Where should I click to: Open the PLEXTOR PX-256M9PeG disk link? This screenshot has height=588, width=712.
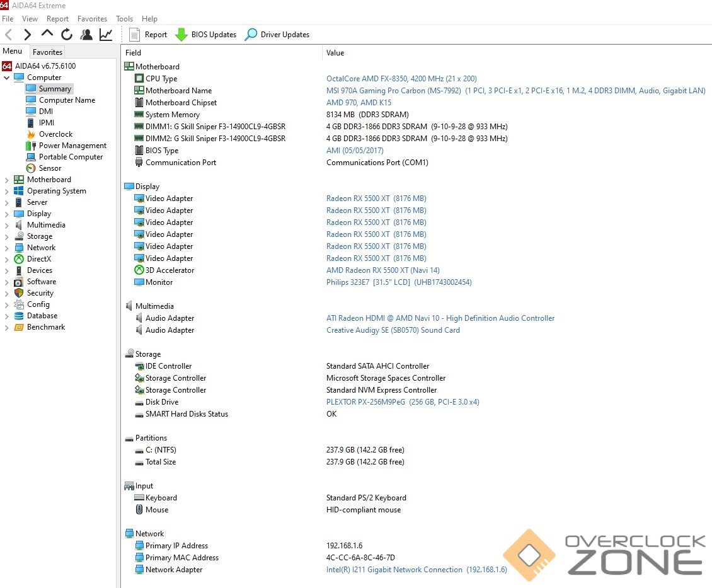pos(403,402)
